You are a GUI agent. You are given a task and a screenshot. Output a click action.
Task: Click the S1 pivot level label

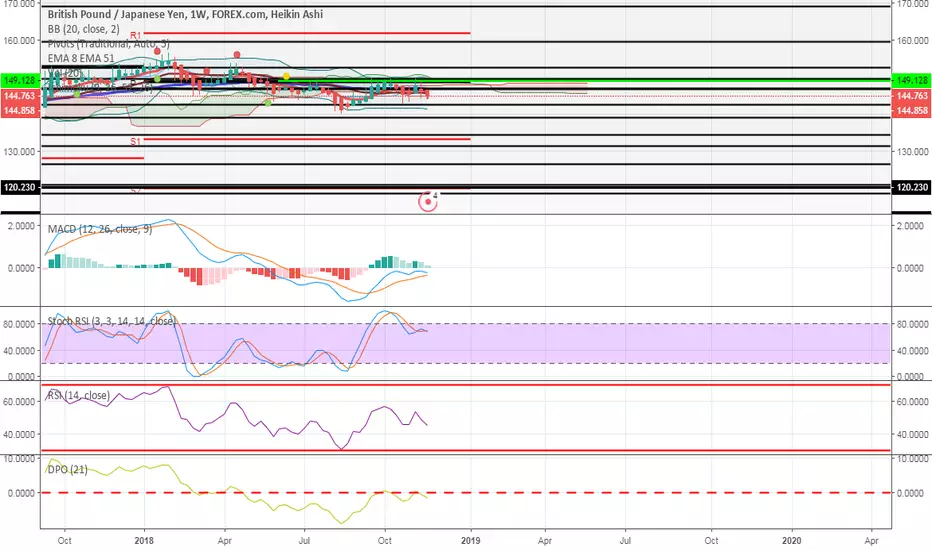coord(136,142)
